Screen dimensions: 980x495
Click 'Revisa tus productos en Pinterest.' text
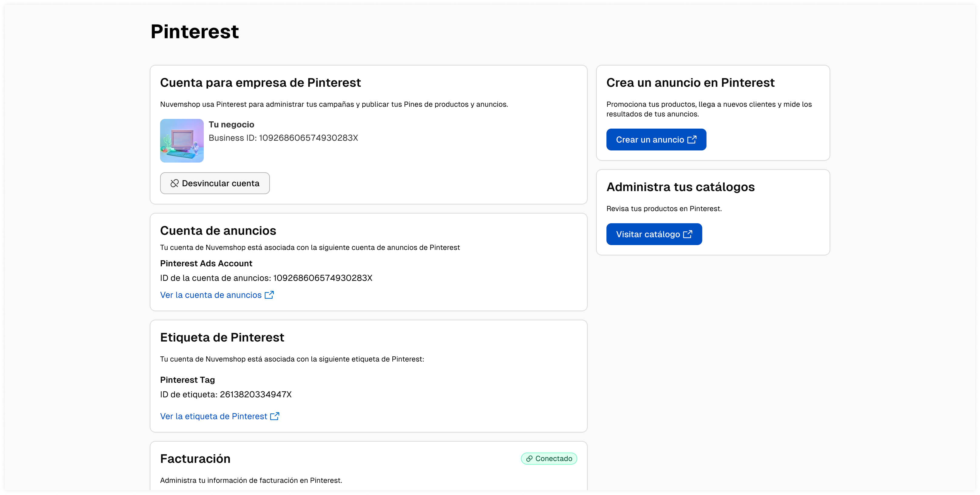click(x=664, y=208)
